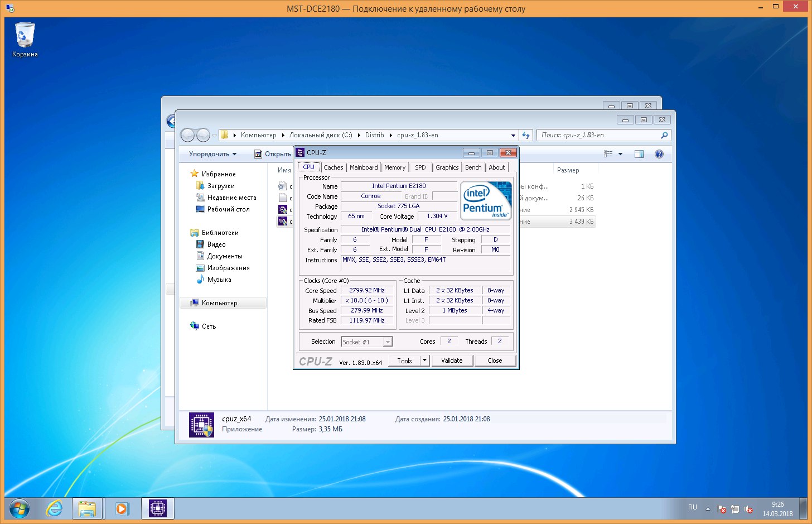Switch to the About tab
The height and width of the screenshot is (524, 812).
[x=497, y=167]
